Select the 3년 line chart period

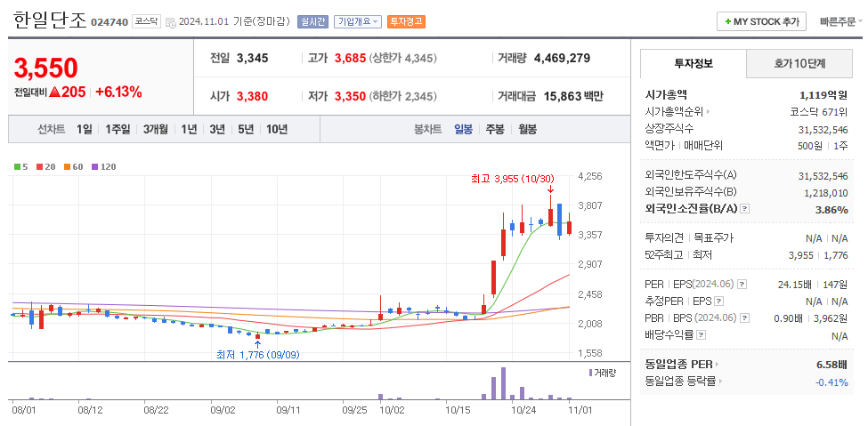[217, 130]
